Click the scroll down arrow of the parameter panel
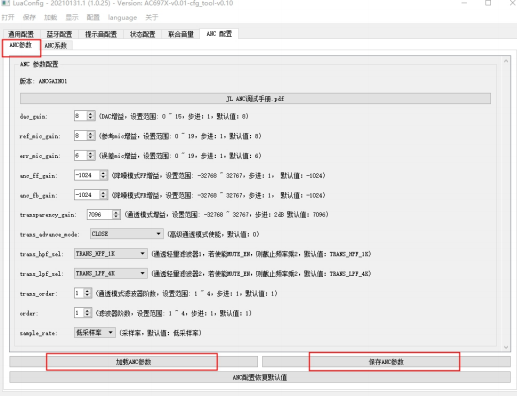Screen dimensions: 517x396 coord(506,347)
